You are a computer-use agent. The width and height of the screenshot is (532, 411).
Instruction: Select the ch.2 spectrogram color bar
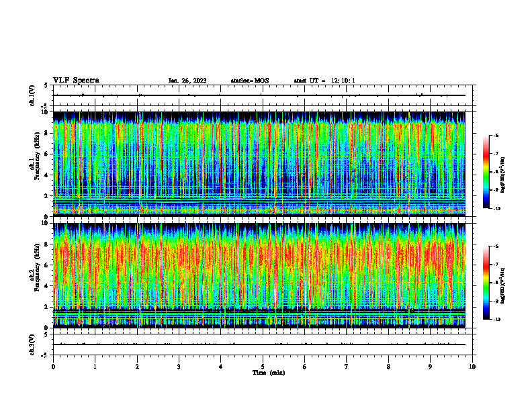(486, 283)
